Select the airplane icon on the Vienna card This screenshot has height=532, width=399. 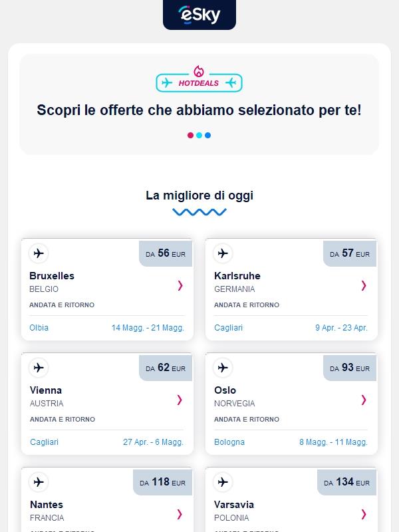(x=40, y=368)
